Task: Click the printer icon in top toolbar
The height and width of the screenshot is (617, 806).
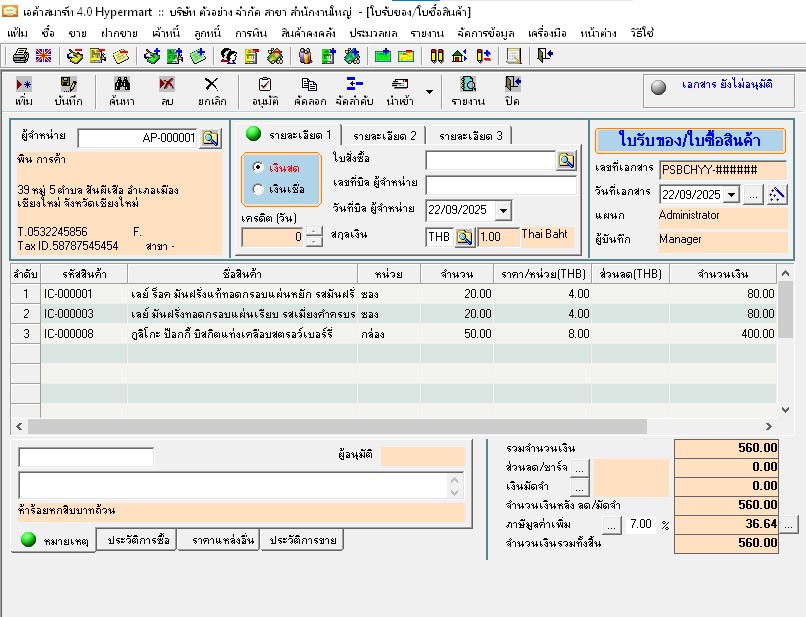Action: (x=20, y=56)
